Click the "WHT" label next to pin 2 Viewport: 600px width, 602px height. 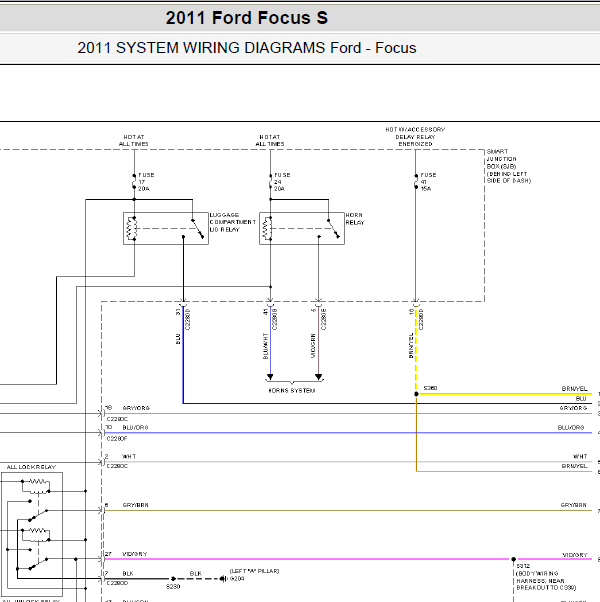tap(129, 456)
